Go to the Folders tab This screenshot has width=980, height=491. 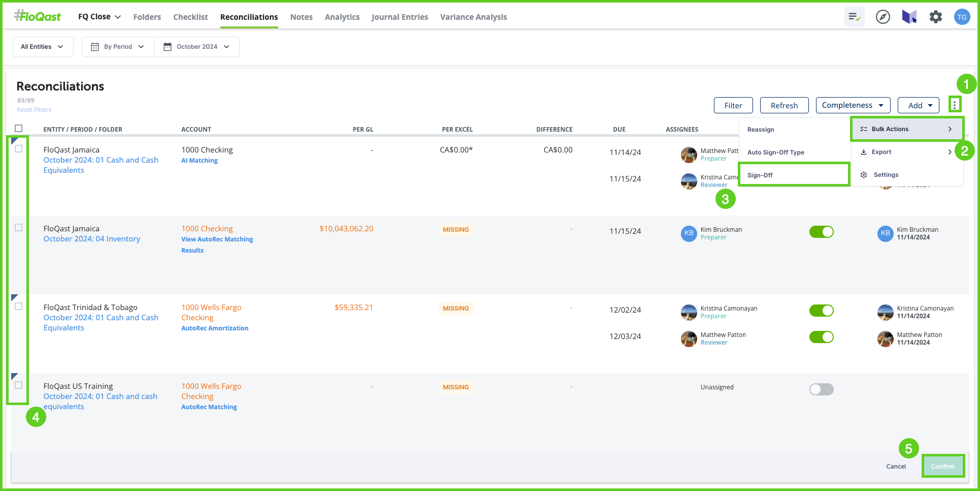click(147, 17)
